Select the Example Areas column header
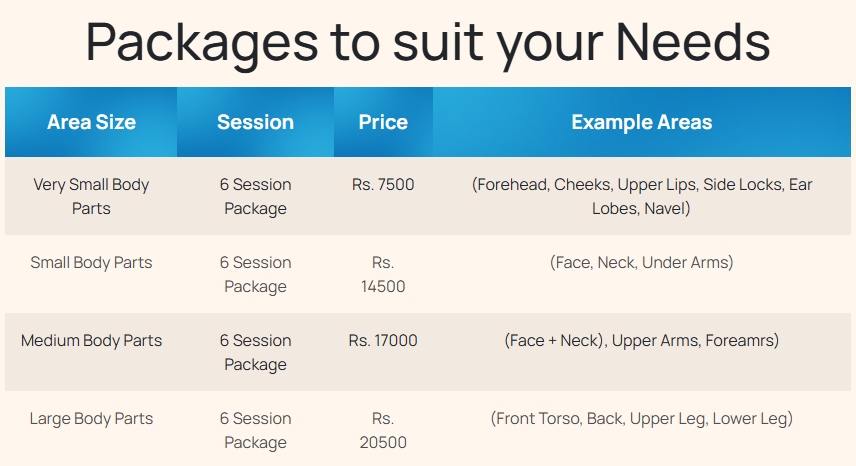Image resolution: width=856 pixels, height=466 pixels. coord(641,122)
